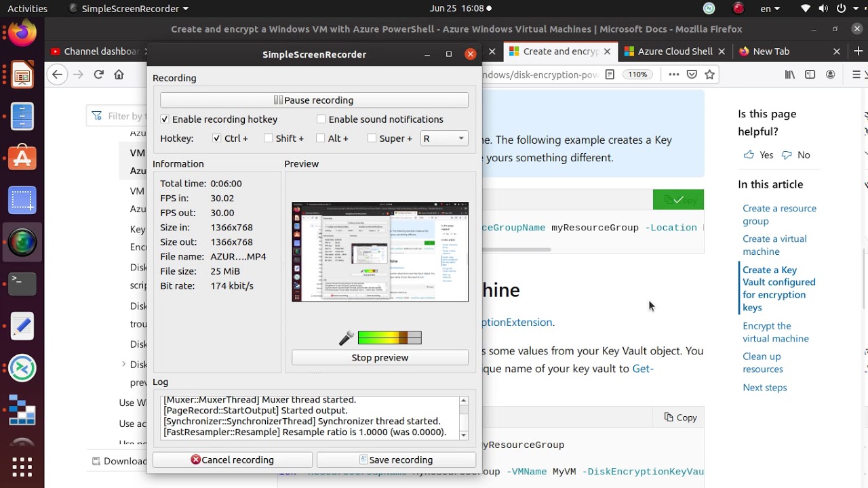Open Firefox account icon
The image size is (868, 488).
pos(830,75)
